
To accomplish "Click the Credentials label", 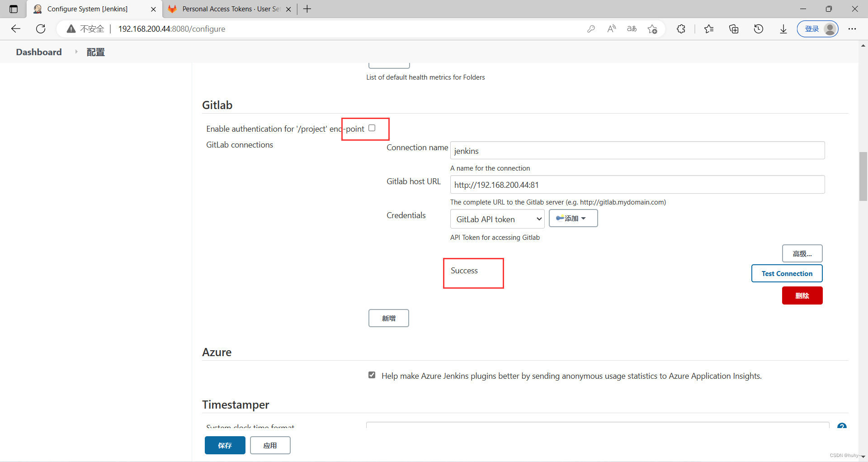I will coord(406,215).
